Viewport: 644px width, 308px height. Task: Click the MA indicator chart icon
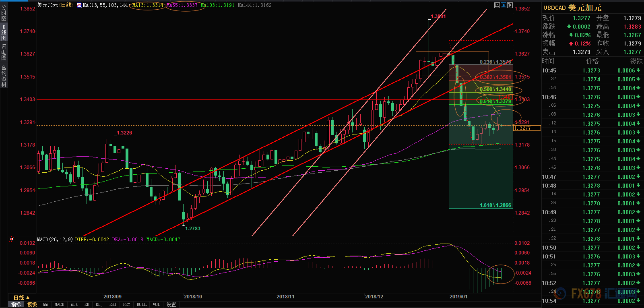(79, 5)
